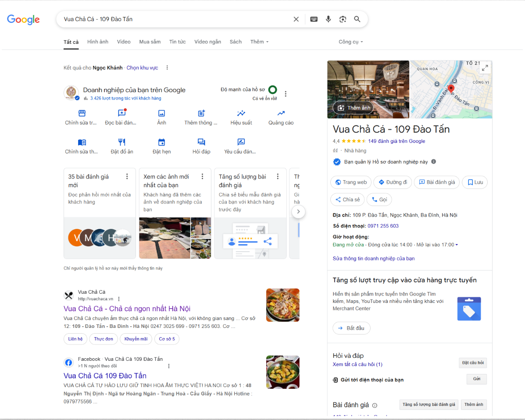This screenshot has height=420, width=525.
Task: Click the Đặt câu hỏi button
Action: click(472, 363)
